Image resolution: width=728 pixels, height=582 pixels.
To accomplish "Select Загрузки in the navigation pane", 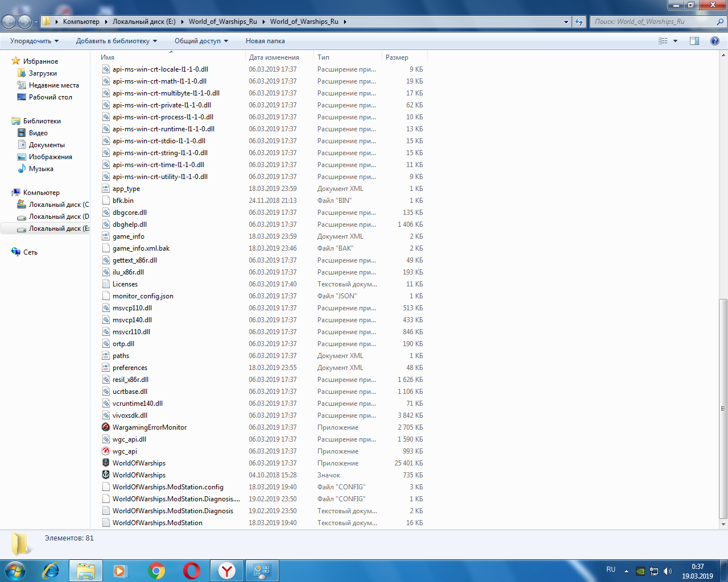I will click(43, 73).
